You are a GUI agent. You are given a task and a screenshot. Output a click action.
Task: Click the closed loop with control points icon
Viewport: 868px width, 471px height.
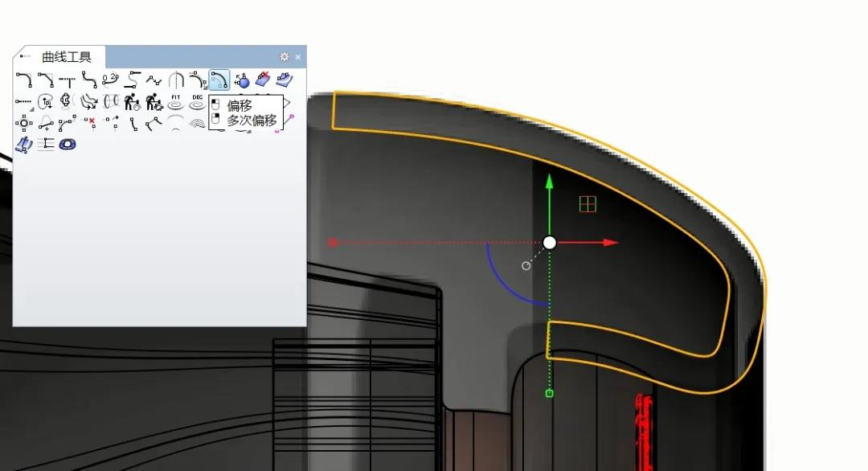pyautogui.click(x=67, y=102)
